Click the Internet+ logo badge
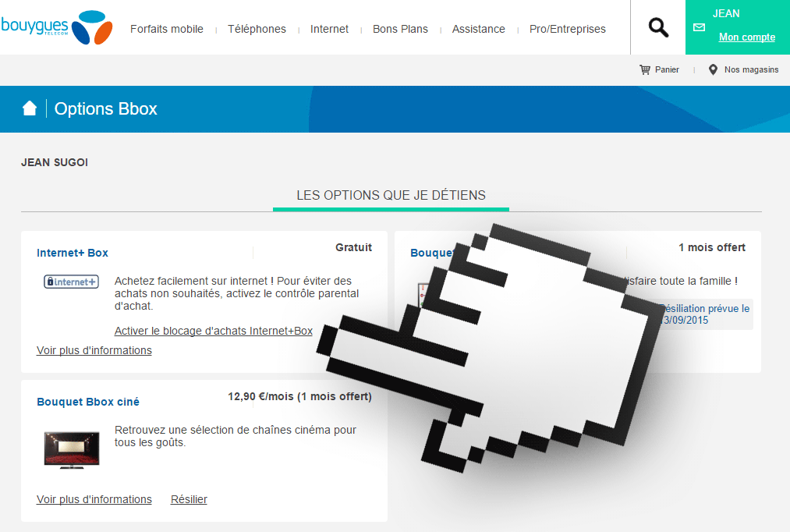Image resolution: width=790 pixels, height=532 pixels. (x=71, y=282)
